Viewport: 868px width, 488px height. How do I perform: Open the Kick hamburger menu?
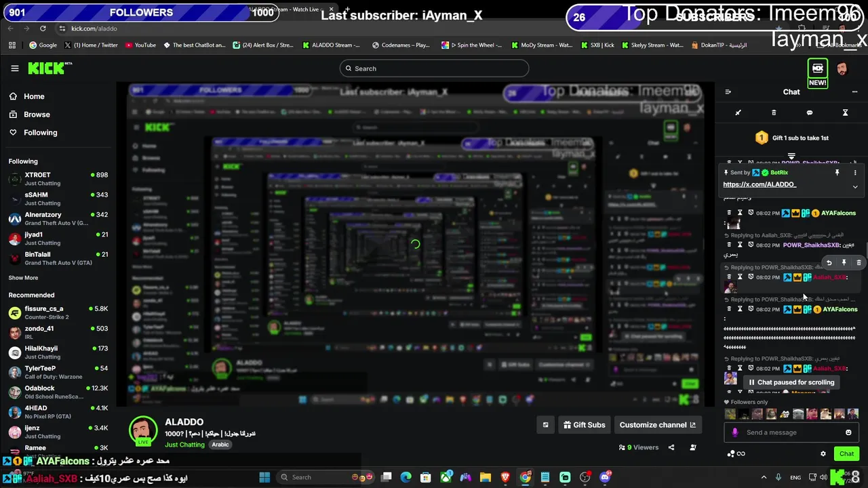point(14,68)
